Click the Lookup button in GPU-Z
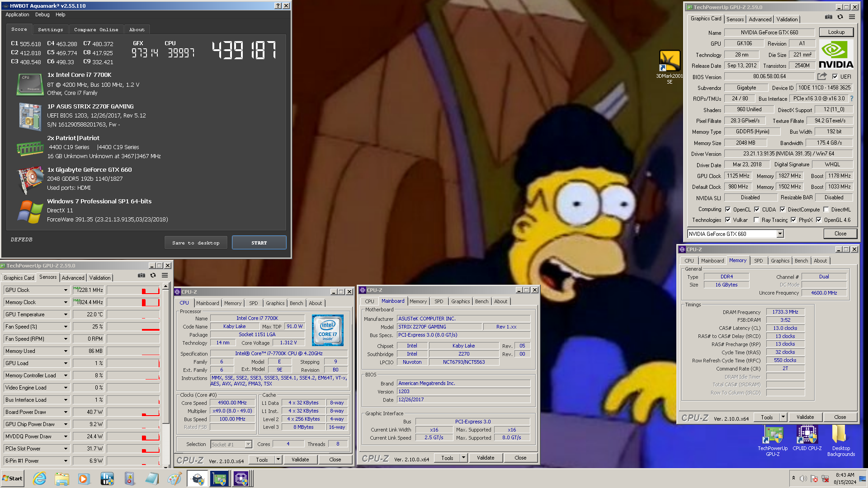The width and height of the screenshot is (868, 488). (836, 32)
